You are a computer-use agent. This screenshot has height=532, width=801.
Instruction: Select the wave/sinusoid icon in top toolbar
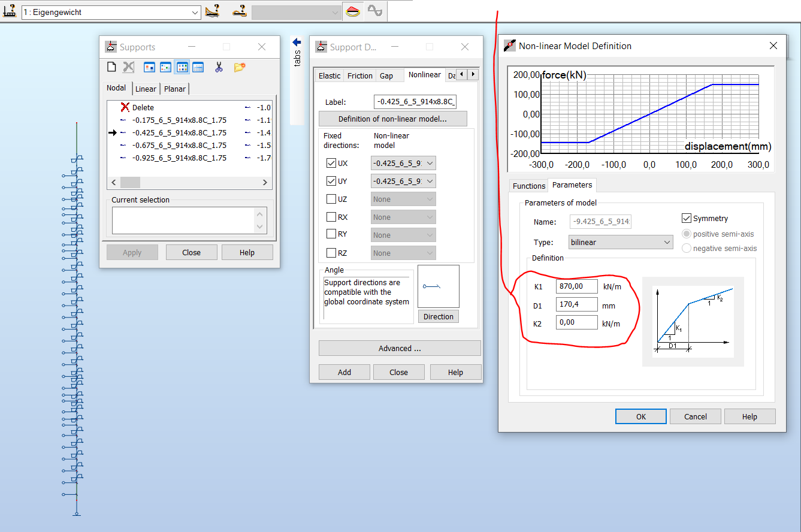point(375,11)
